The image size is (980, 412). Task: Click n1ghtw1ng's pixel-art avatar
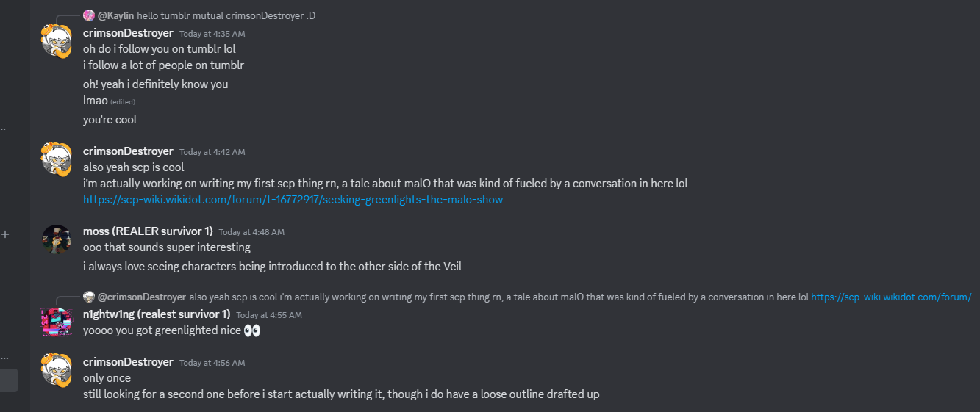click(57, 322)
